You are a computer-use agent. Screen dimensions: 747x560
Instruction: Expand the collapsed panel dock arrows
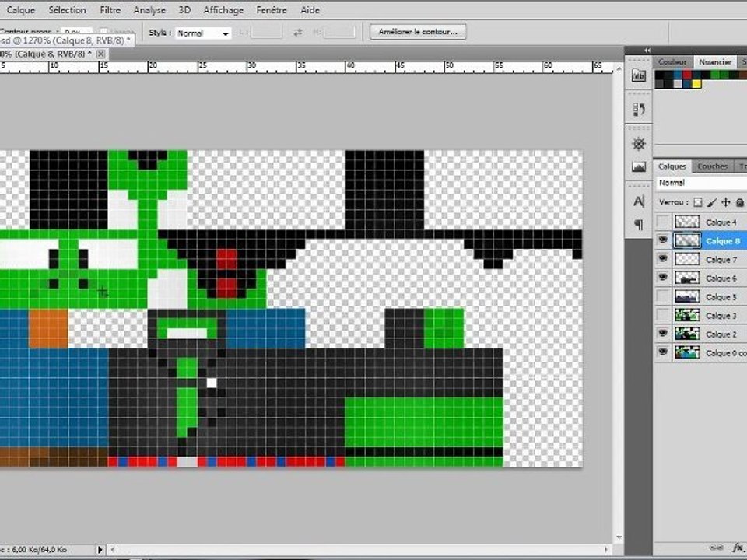pos(647,50)
